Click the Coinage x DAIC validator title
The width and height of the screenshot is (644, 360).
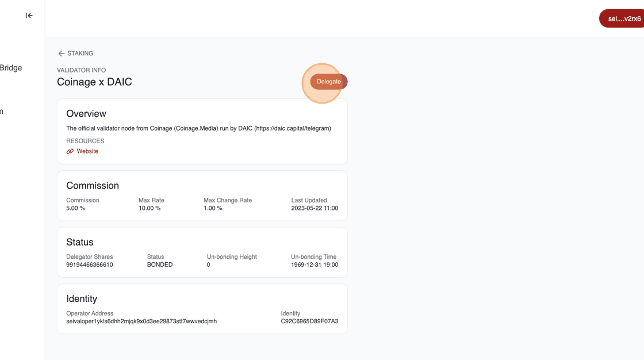pos(94,82)
